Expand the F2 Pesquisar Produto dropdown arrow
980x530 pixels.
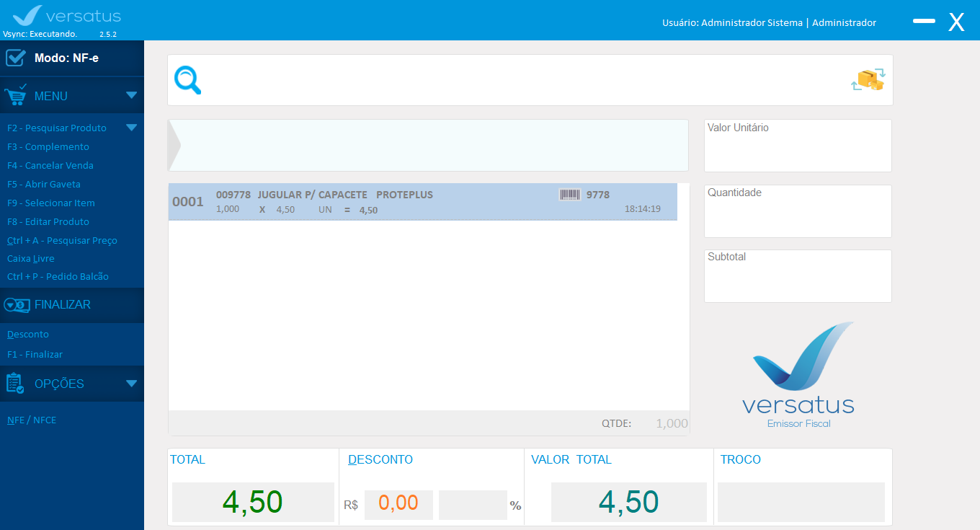(x=131, y=128)
